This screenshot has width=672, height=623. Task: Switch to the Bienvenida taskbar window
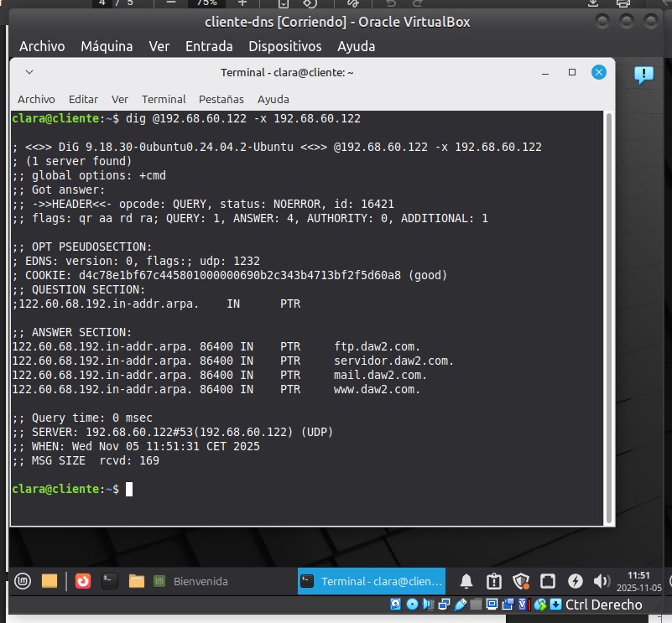191,581
